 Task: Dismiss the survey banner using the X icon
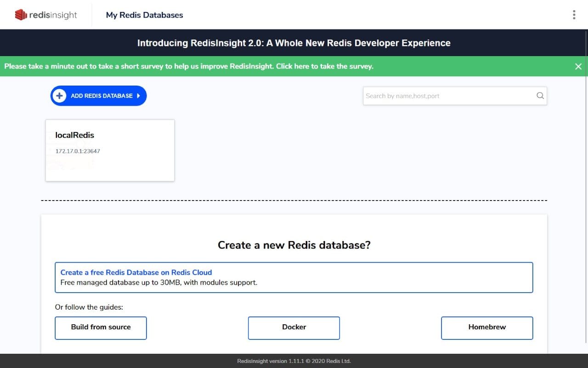[x=578, y=66]
